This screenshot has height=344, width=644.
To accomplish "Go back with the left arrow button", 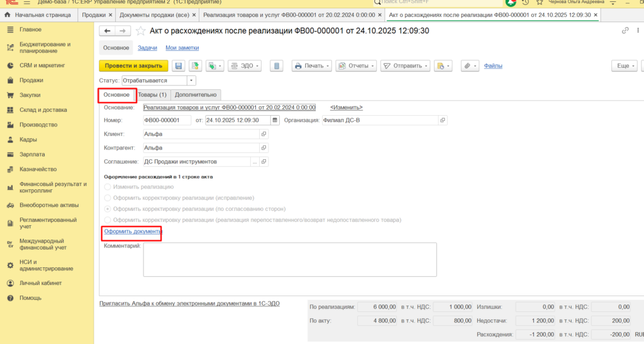I will pos(107,31).
